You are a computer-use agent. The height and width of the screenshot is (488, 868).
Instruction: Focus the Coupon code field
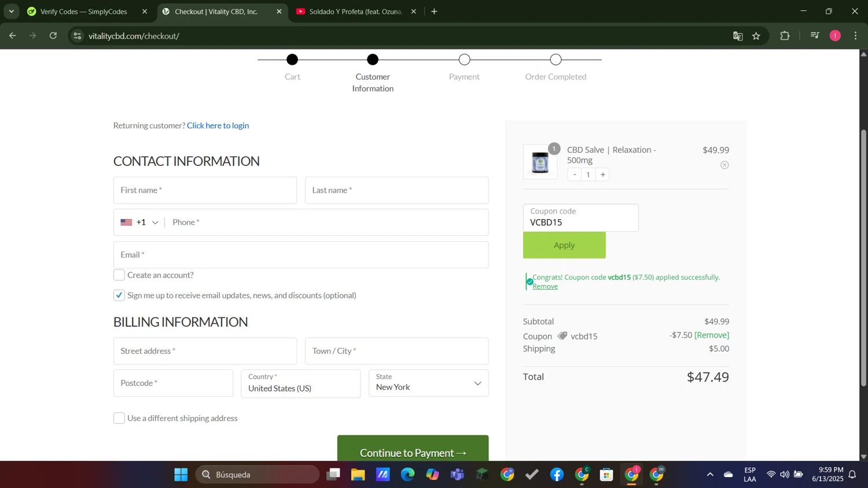(580, 218)
